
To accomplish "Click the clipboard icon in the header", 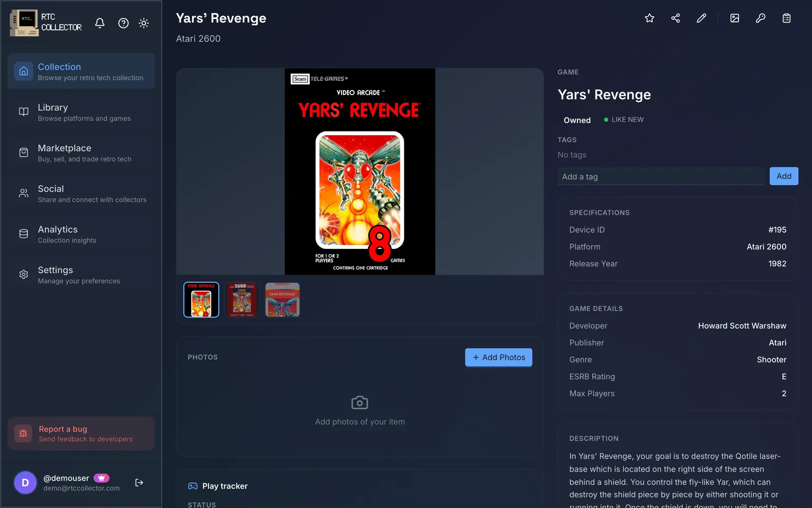I will (787, 18).
